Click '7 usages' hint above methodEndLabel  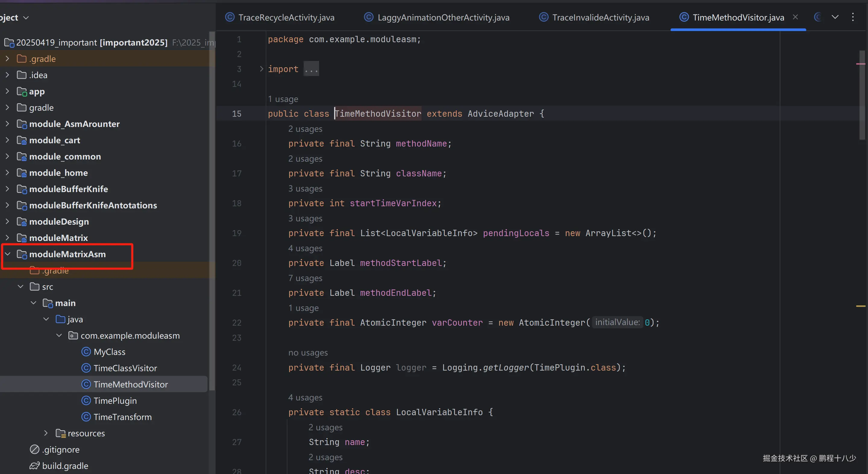(305, 278)
